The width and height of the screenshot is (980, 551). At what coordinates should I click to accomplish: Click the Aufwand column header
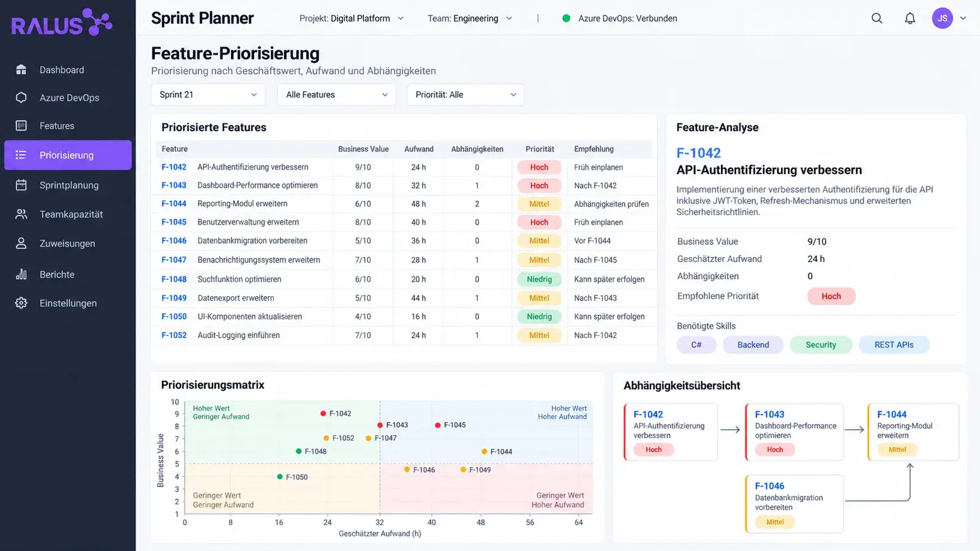[419, 149]
